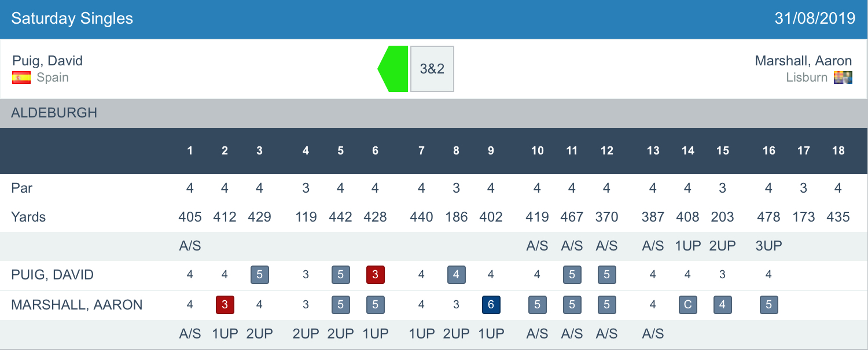Select the Saturday Singles header title
This screenshot has width=868, height=350.
click(72, 19)
